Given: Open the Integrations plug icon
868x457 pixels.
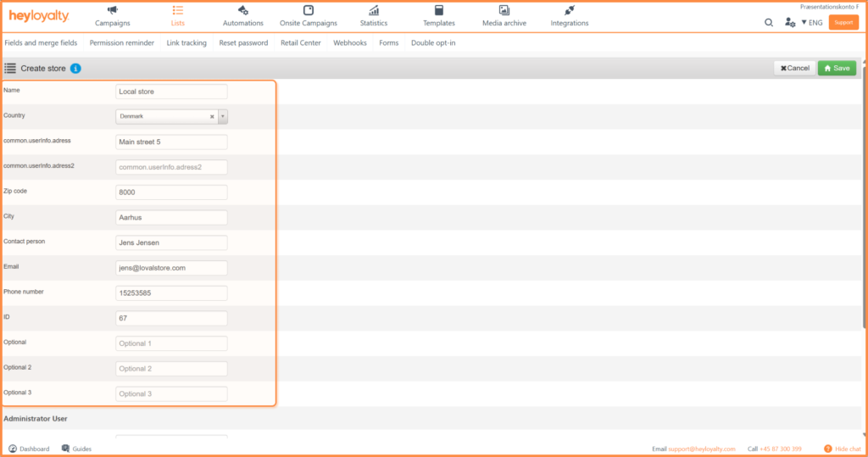Looking at the screenshot, I should coord(569,10).
